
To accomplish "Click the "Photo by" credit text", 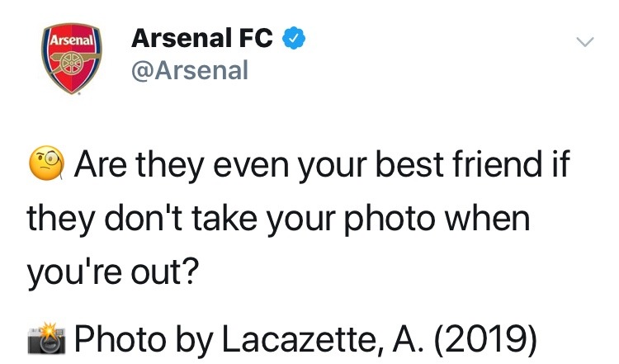I will point(144,338).
